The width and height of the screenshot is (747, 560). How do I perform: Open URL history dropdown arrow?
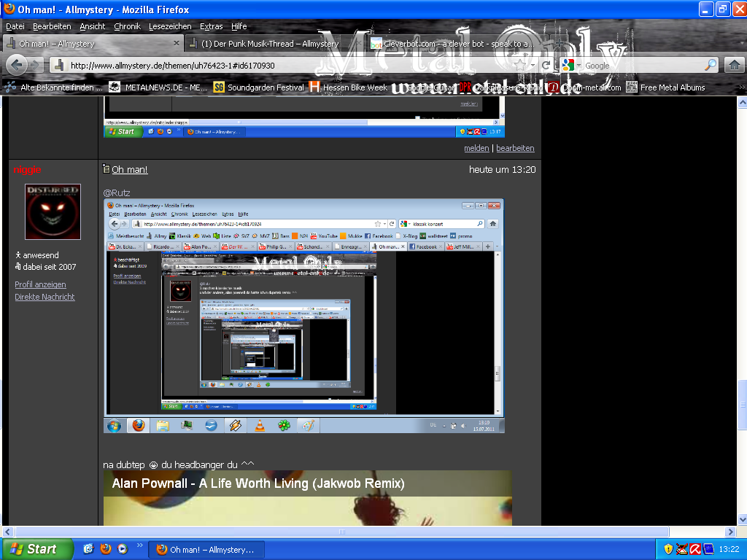point(533,65)
